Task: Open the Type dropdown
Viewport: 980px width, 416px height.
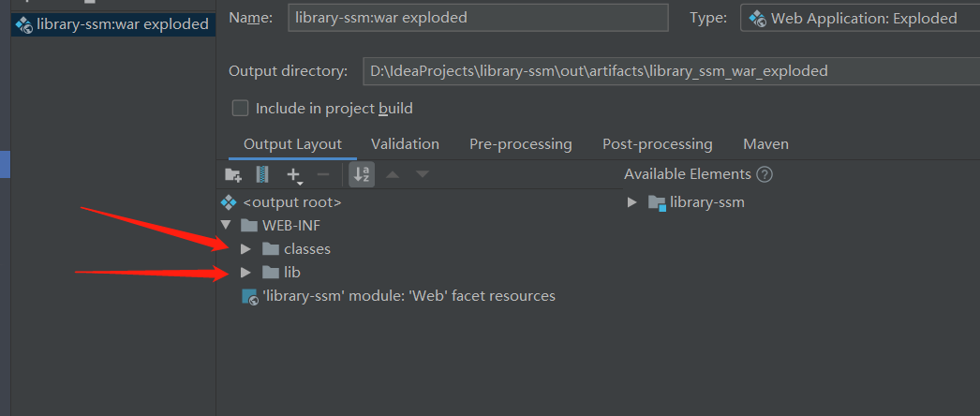Action: [860, 18]
